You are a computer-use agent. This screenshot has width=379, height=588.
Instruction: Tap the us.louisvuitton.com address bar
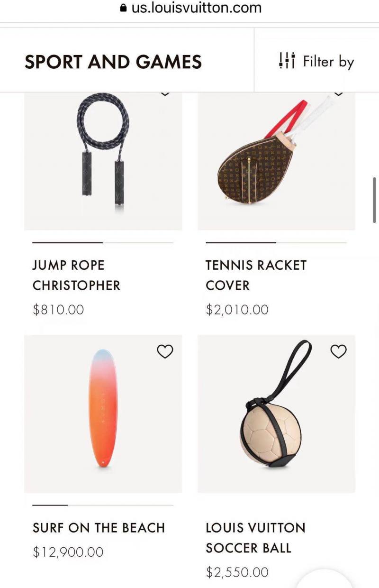(189, 8)
